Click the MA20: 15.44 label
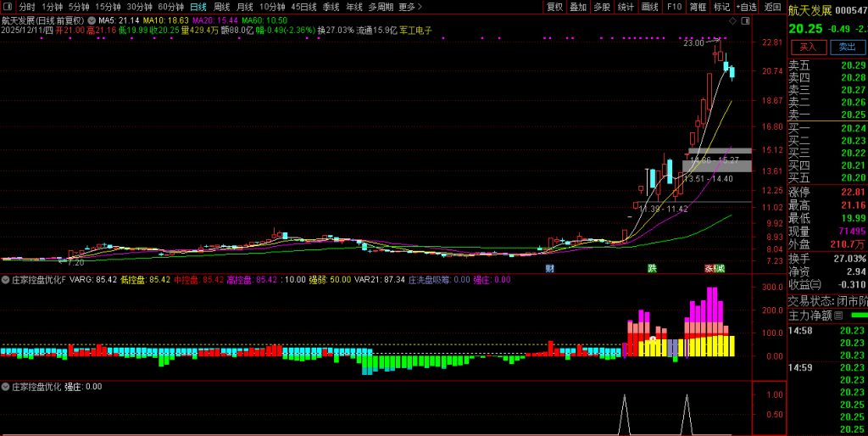The width and height of the screenshot is (868, 436). pyautogui.click(x=214, y=20)
